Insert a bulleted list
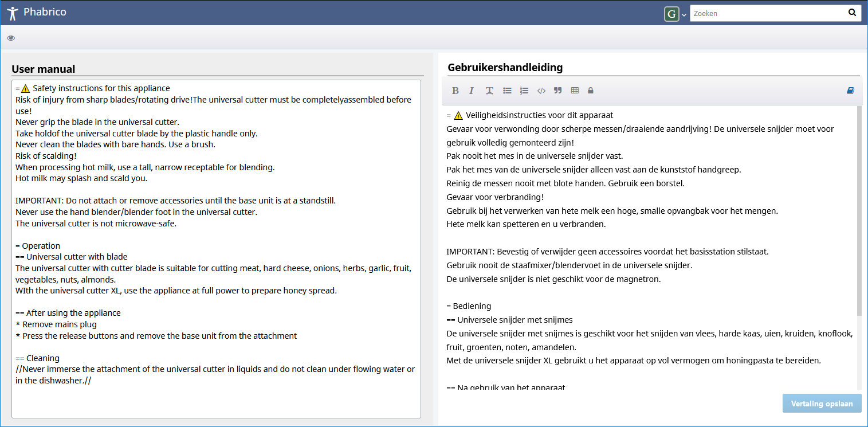The image size is (868, 427). (x=507, y=91)
